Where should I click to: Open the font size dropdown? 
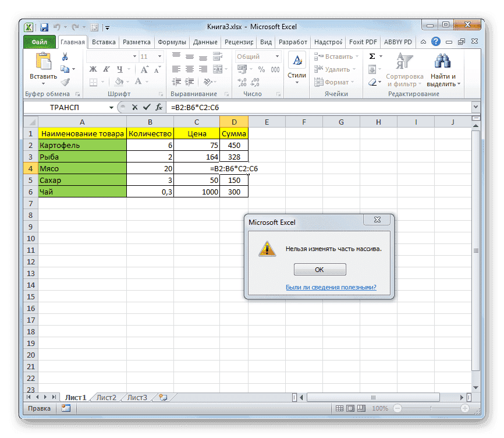pyautogui.click(x=159, y=56)
